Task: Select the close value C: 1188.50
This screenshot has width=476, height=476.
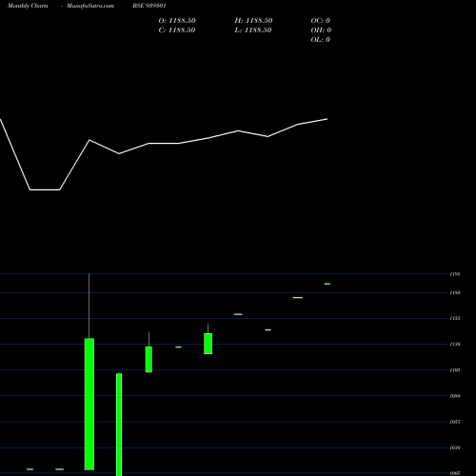Action: pyautogui.click(x=177, y=30)
